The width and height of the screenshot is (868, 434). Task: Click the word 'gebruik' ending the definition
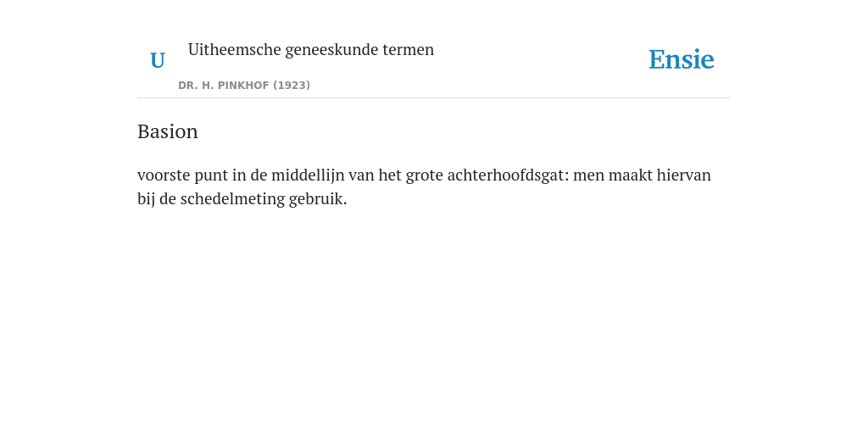(x=318, y=198)
